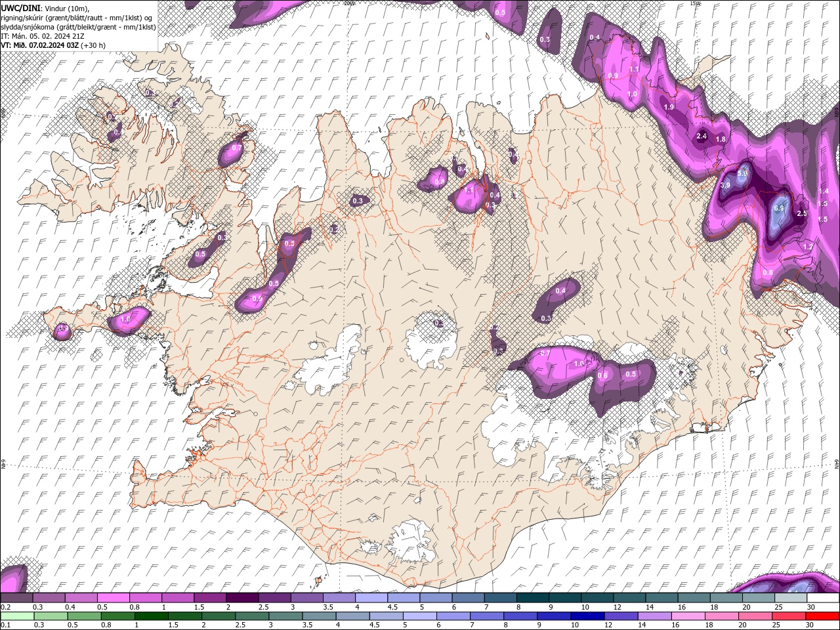Click the "IT: Mán. 05. 02. 2024 21Z" line

[41, 35]
